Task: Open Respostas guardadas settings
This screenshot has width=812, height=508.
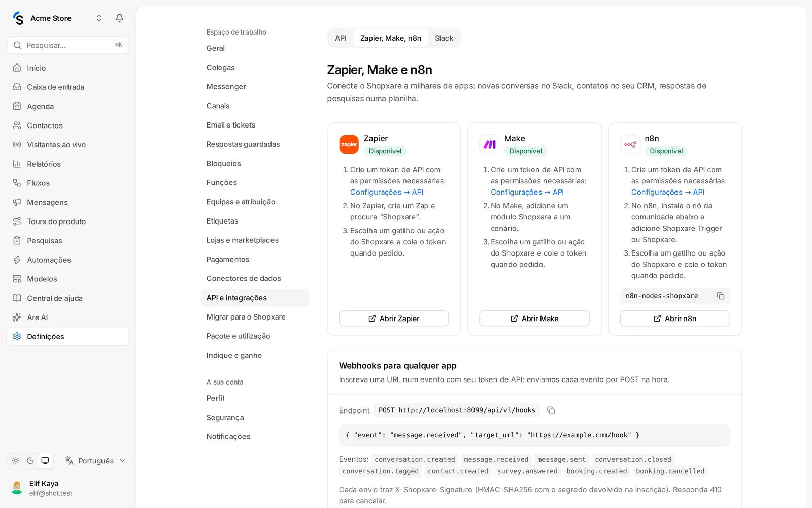Action: [x=255, y=144]
